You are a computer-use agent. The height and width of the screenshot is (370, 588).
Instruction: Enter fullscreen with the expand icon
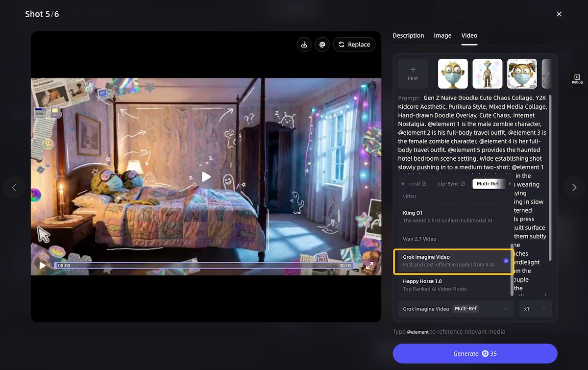pyautogui.click(x=369, y=265)
